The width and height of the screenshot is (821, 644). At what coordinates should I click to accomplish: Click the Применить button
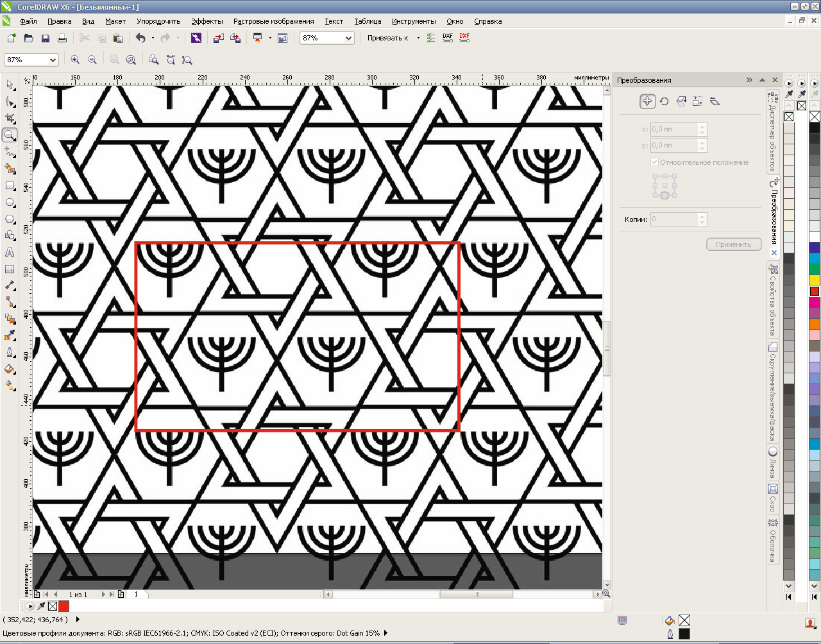(734, 244)
